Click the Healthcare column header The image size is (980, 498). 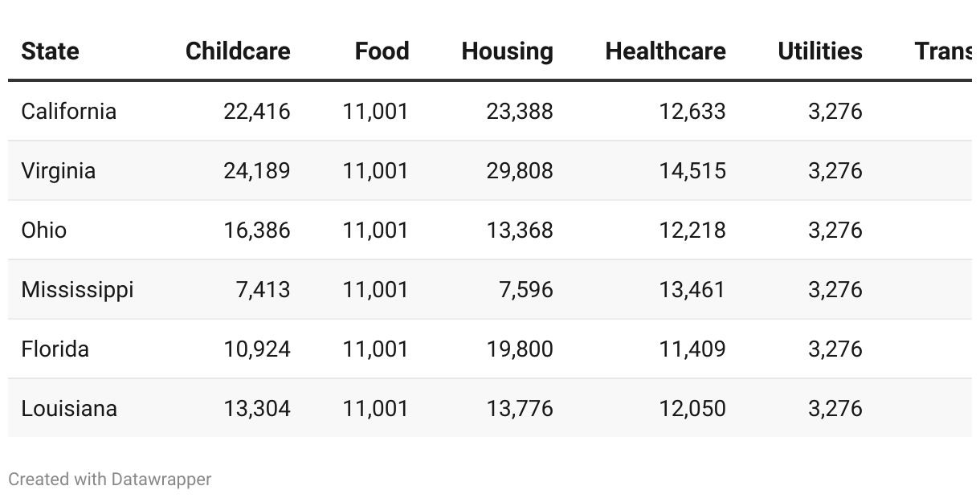coord(665,51)
